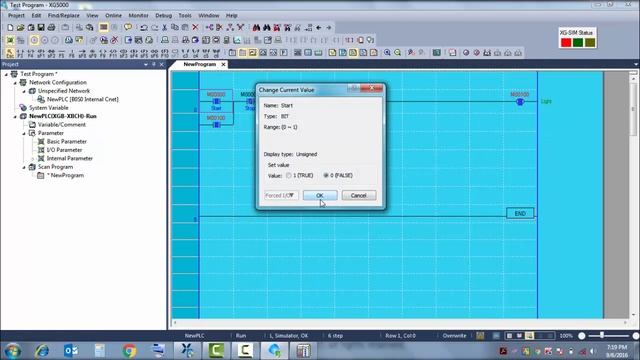The image size is (640, 360).
Task: Open Outlook from taskbar
Action: point(71,350)
